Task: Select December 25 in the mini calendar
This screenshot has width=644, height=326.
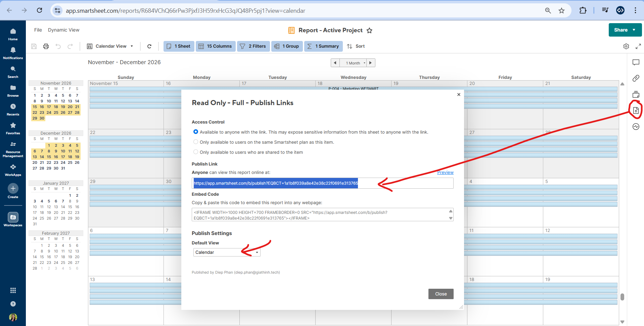Action: tap(70, 162)
